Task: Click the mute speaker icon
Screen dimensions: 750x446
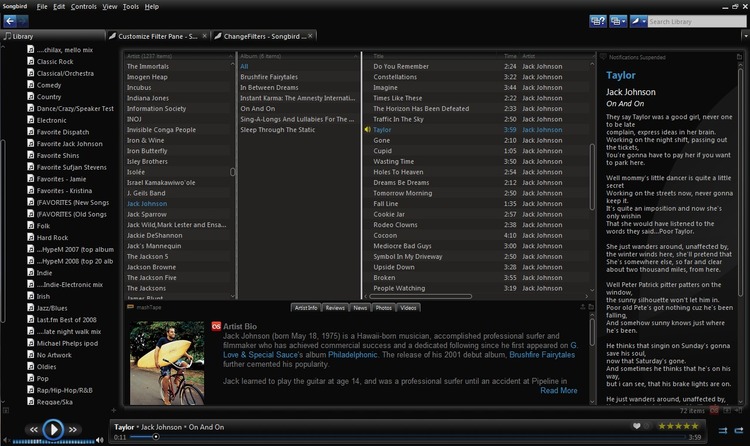Action: (x=6, y=440)
